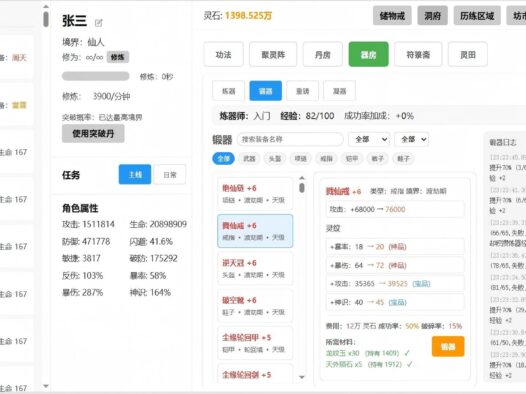Click the 攻击 35365 → 39525 rune row
The image size is (526, 394).
click(395, 284)
